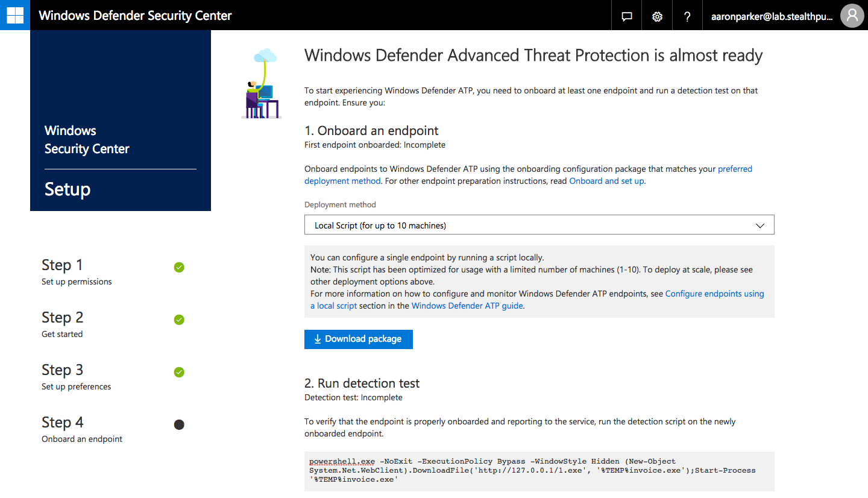This screenshot has width=868, height=498.
Task: Click the 'Setup' sidebar heading
Action: pyautogui.click(x=68, y=189)
